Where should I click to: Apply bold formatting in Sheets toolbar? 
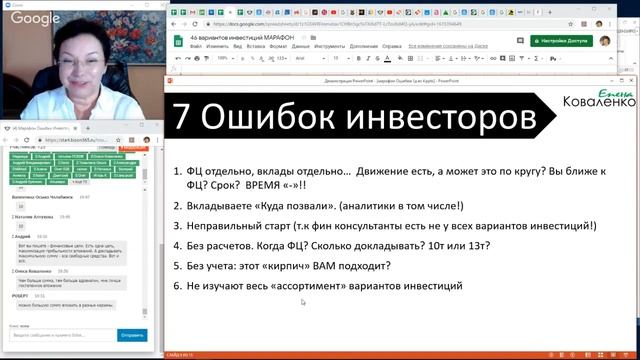358,59
